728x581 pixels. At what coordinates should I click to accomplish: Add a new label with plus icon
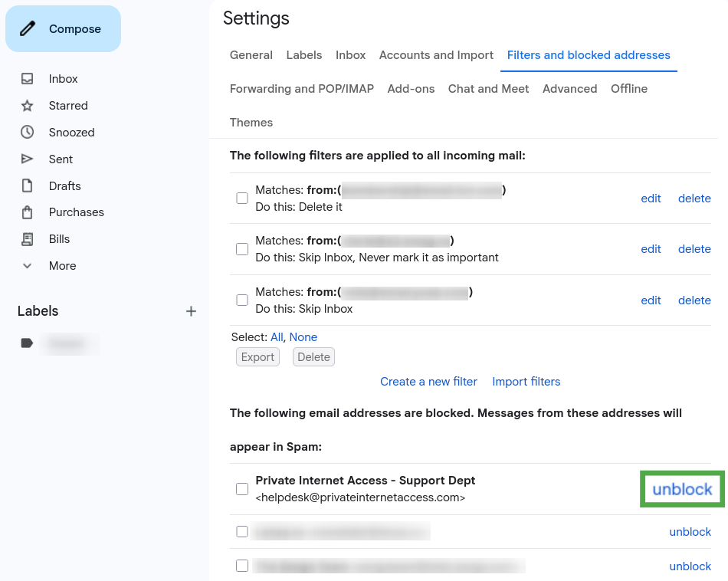pos(191,311)
